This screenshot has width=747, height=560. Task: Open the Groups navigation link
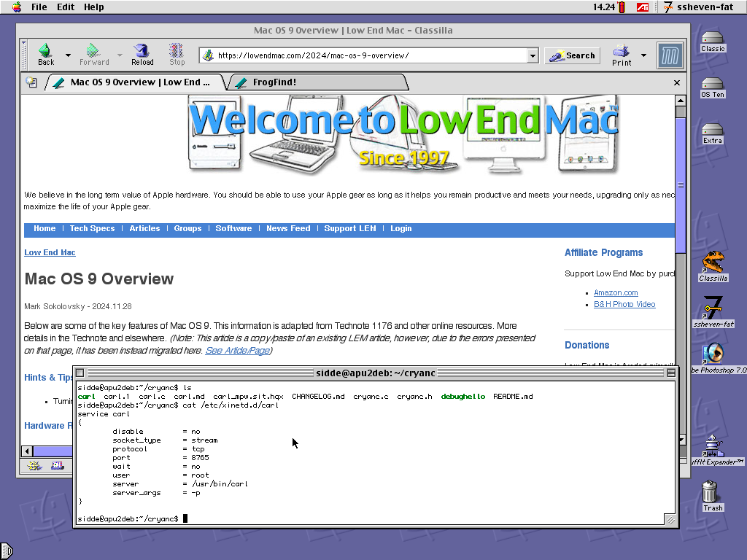187,228
